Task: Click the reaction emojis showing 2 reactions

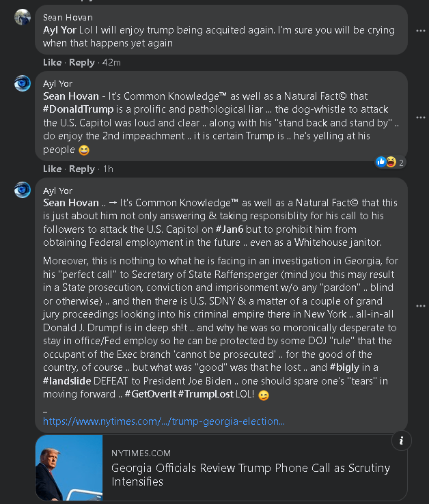Action: [x=385, y=162]
